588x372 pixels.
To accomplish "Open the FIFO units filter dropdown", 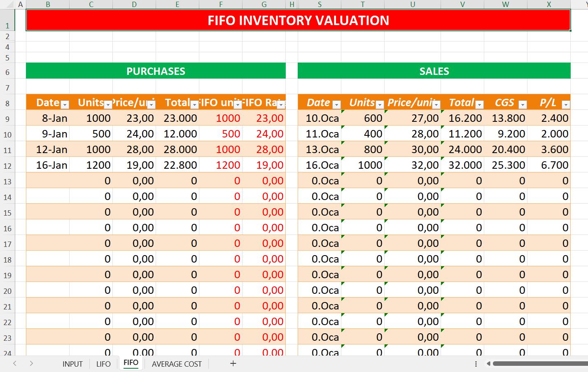I will 237,105.
